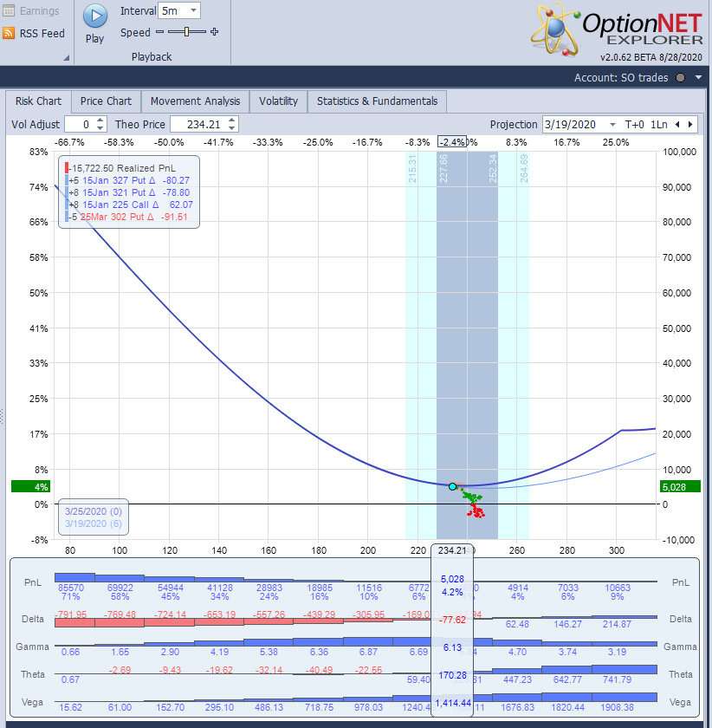Click the T+0 projection button

(634, 125)
